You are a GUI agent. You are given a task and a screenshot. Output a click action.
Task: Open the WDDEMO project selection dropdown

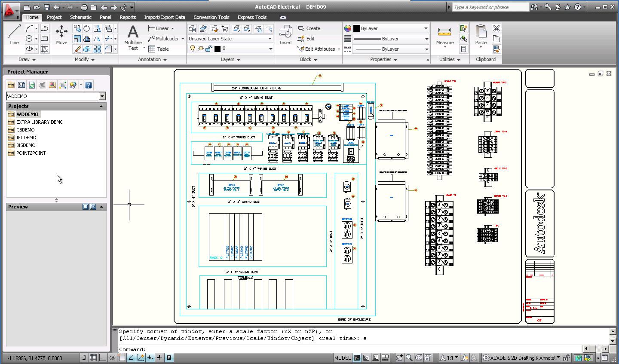(102, 96)
